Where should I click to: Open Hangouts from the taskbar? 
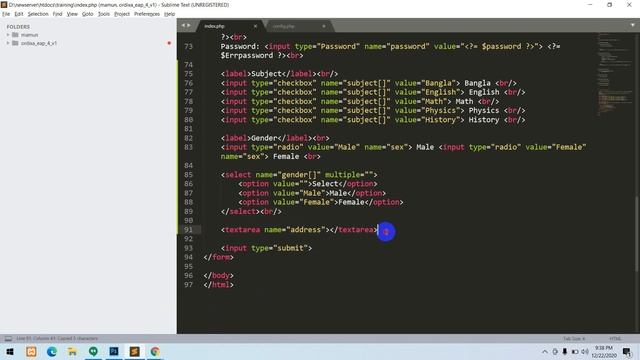(93, 351)
